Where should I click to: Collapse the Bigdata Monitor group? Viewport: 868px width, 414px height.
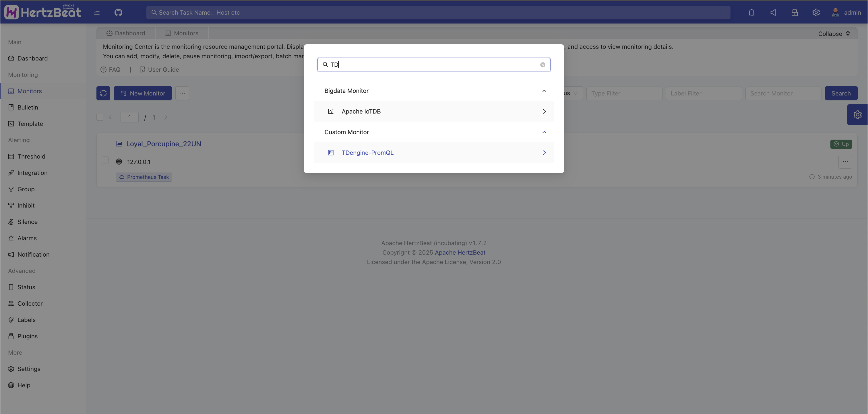(x=544, y=91)
